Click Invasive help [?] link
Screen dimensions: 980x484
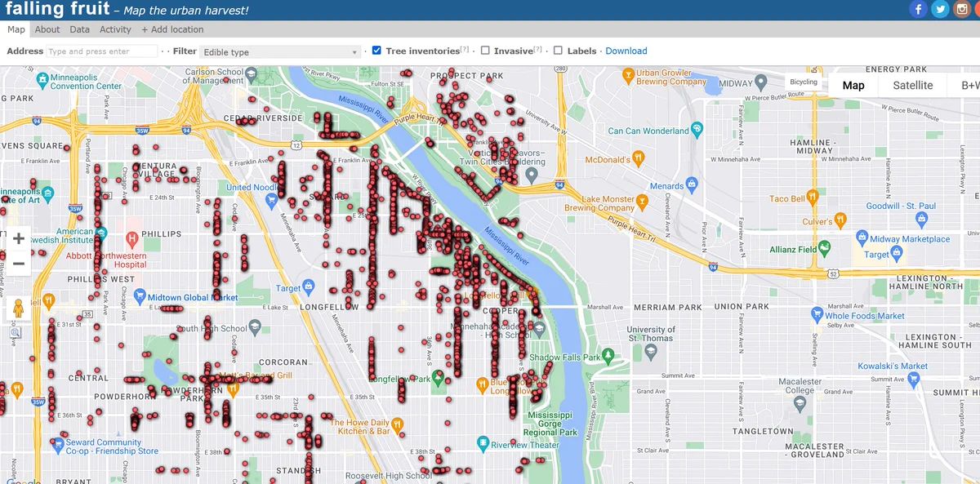537,49
